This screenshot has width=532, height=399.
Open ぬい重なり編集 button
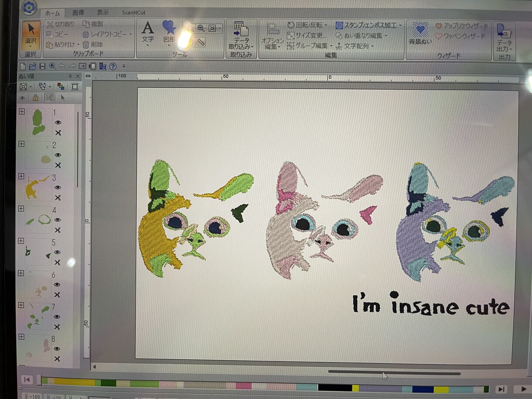tap(361, 36)
